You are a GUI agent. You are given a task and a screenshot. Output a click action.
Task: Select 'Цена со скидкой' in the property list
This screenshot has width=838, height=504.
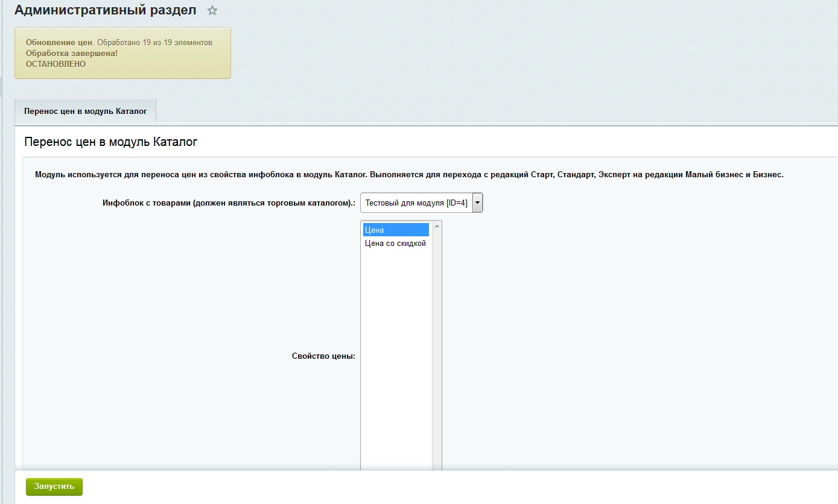pyautogui.click(x=395, y=244)
